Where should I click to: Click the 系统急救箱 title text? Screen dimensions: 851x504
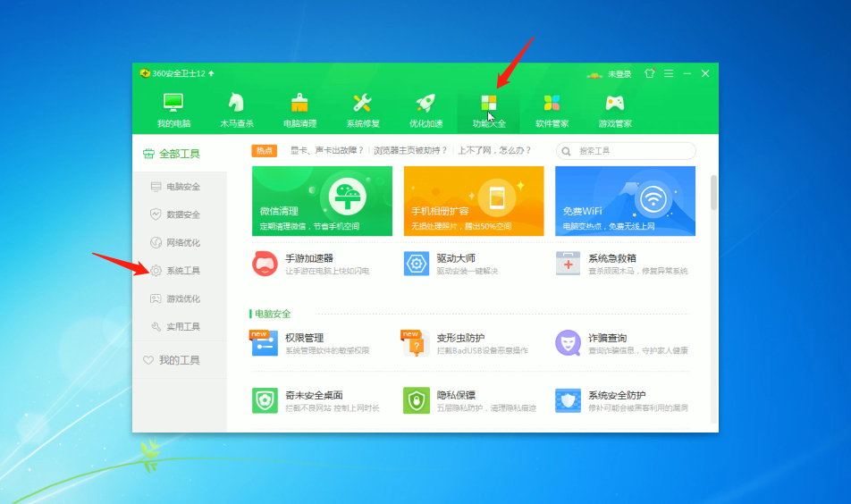[x=612, y=258]
